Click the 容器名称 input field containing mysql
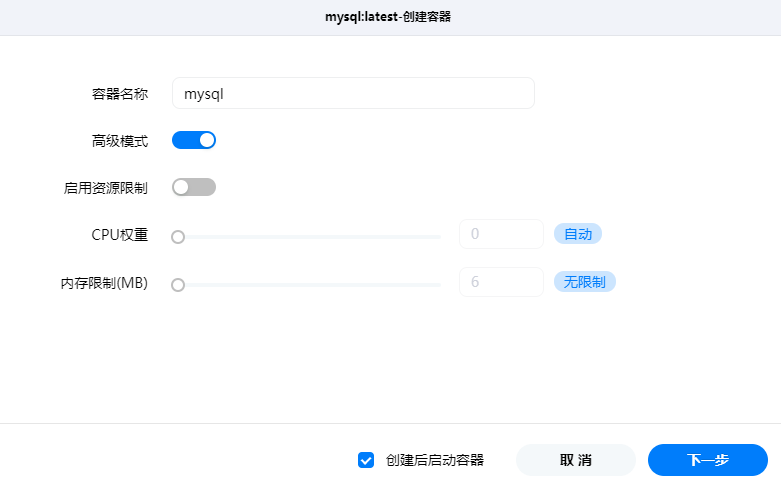The image size is (781, 492). point(353,93)
